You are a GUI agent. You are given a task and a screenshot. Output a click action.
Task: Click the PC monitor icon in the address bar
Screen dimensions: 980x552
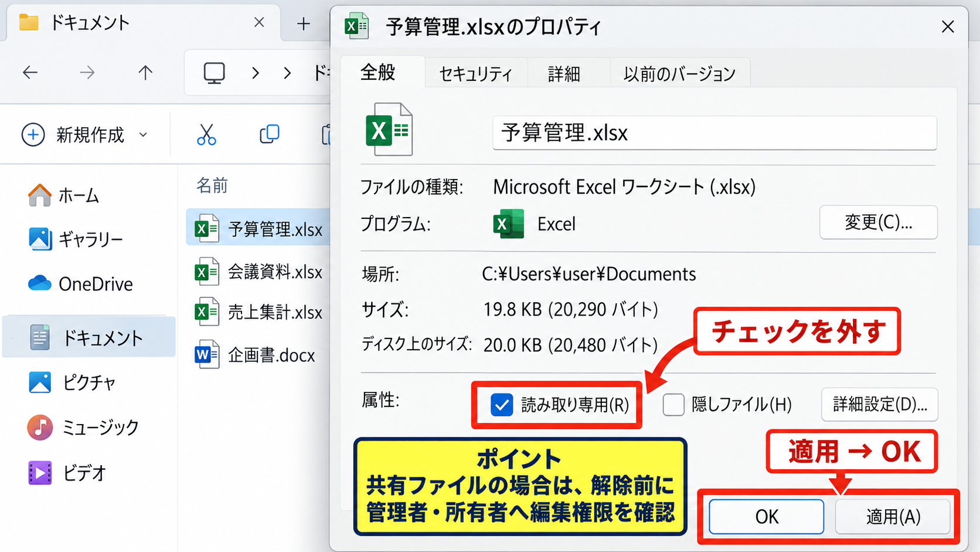[x=214, y=73]
